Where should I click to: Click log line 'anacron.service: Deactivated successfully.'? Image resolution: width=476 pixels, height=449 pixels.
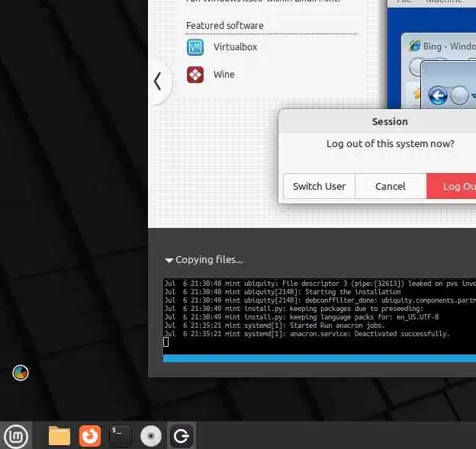(x=307, y=334)
